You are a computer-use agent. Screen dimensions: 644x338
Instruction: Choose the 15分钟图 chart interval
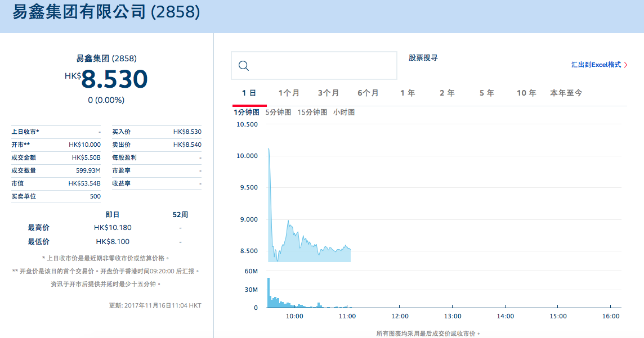click(x=312, y=112)
